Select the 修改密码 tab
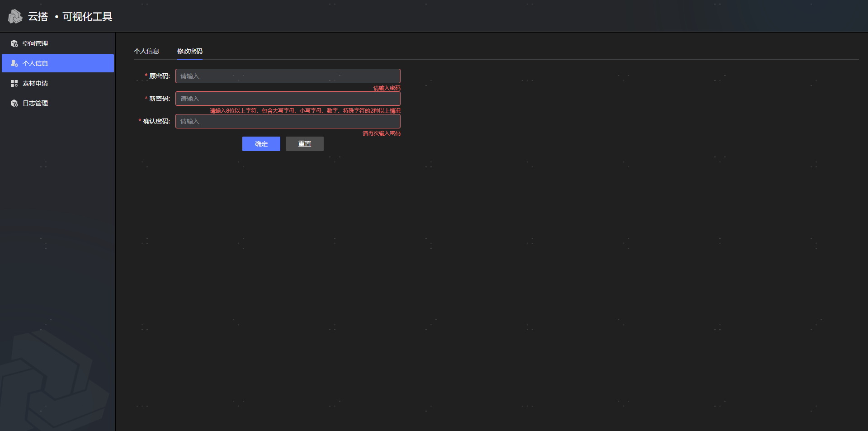868x431 pixels. pos(190,51)
